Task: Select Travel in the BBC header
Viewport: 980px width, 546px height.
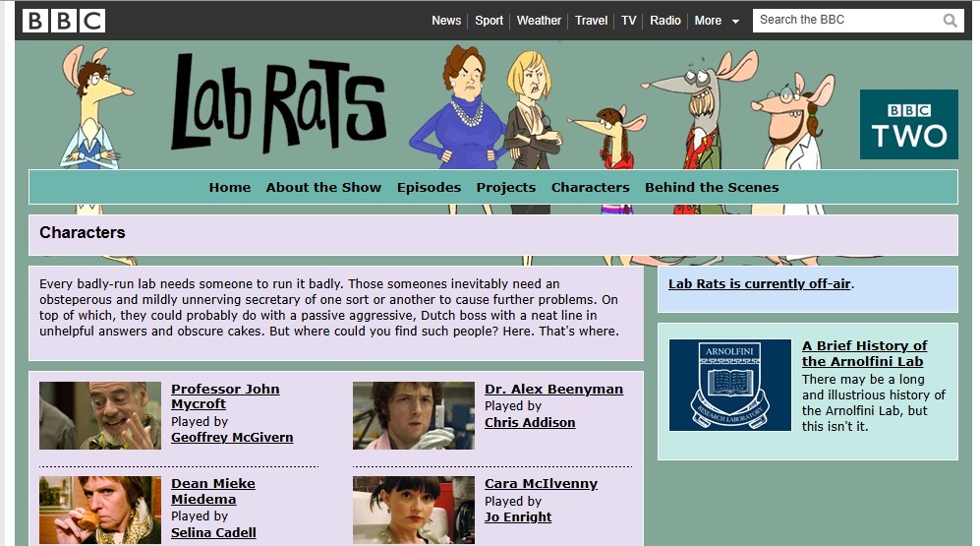Action: (592, 20)
